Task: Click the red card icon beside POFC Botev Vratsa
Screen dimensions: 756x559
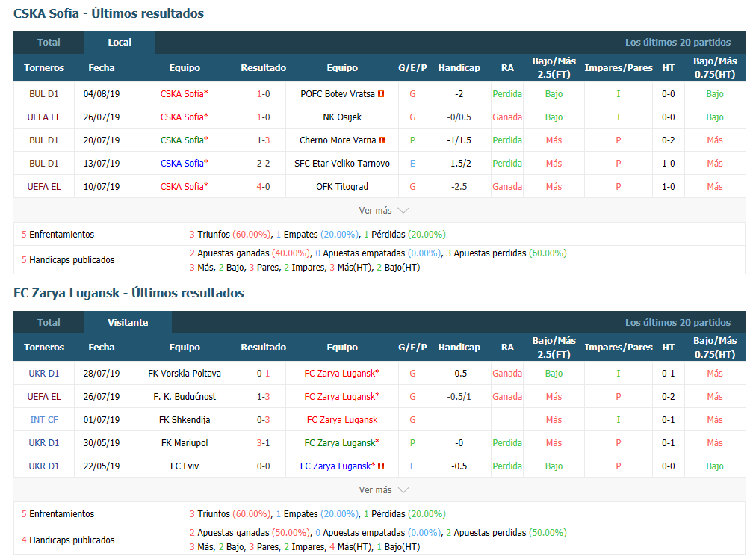Action: pos(381,94)
